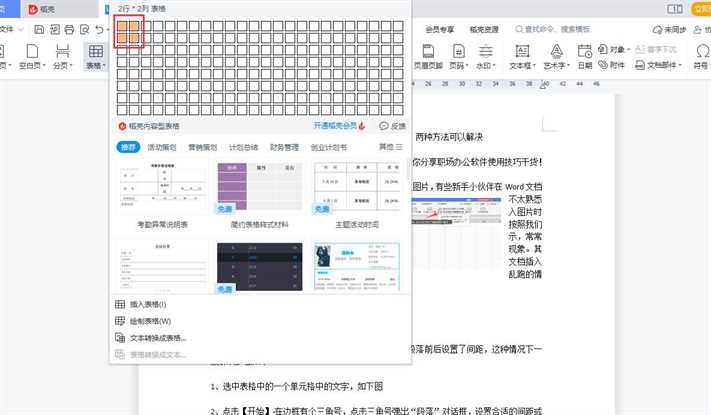Click the Feedback (反馈) button
Viewport: 711px width, 415px height.
point(392,126)
